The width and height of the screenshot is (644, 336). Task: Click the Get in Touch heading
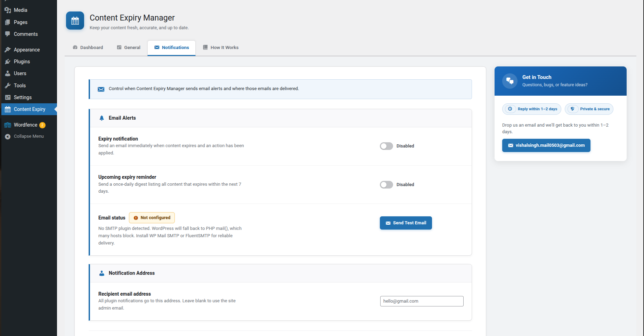(537, 77)
